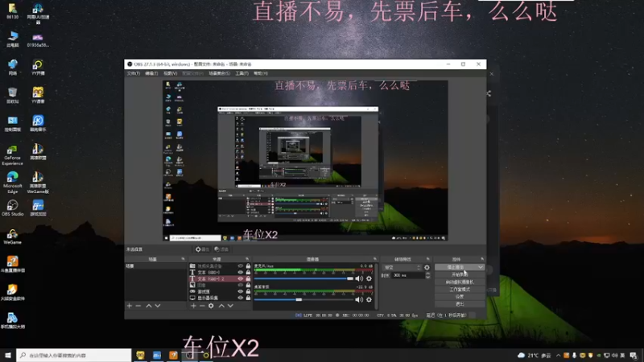The height and width of the screenshot is (362, 644).
Task: Hide the game capture source
Action: pyautogui.click(x=240, y=291)
